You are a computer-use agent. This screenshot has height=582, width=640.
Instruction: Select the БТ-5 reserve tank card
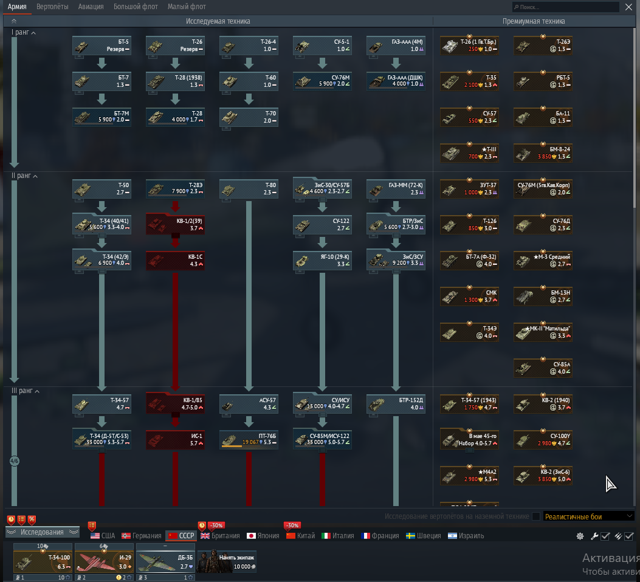point(102,45)
